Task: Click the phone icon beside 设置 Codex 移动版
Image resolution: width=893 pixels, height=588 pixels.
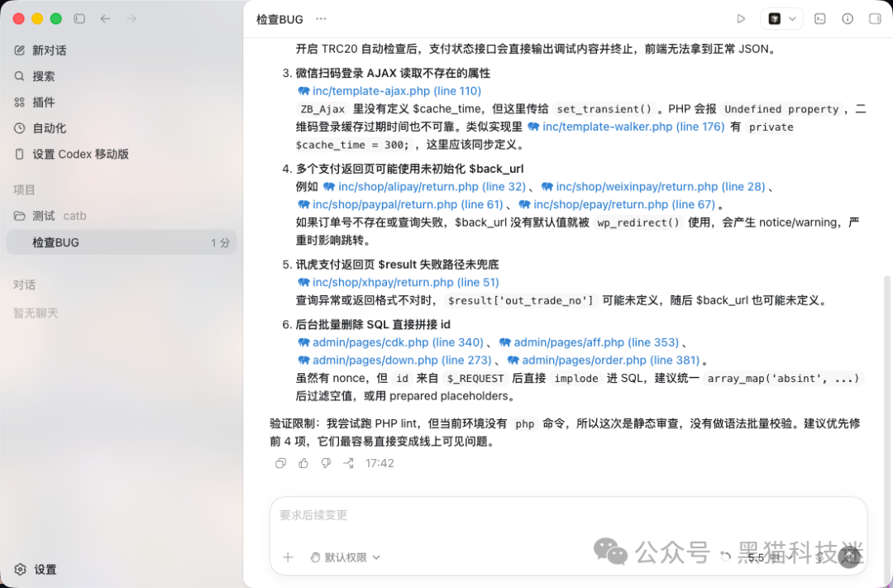Action: click(19, 154)
